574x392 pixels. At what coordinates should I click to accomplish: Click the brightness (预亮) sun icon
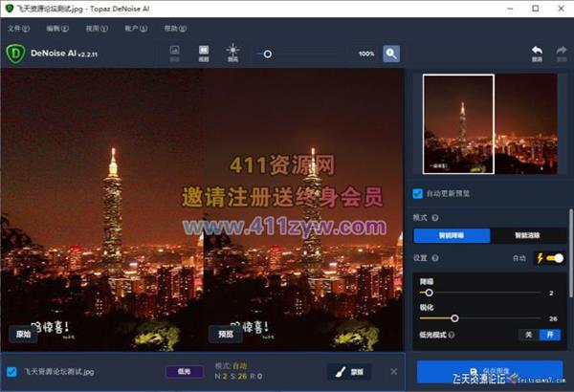[x=232, y=53]
